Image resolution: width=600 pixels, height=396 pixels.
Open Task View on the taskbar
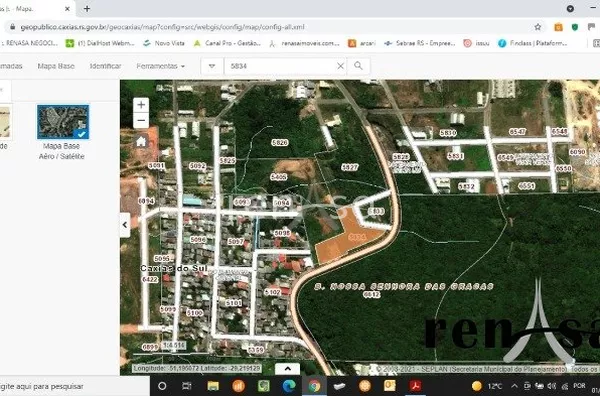click(187, 386)
